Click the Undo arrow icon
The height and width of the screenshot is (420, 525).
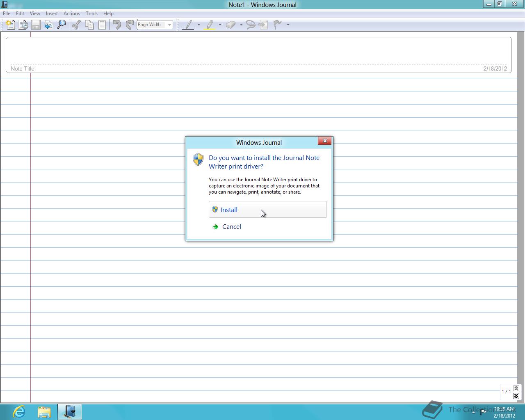click(117, 25)
